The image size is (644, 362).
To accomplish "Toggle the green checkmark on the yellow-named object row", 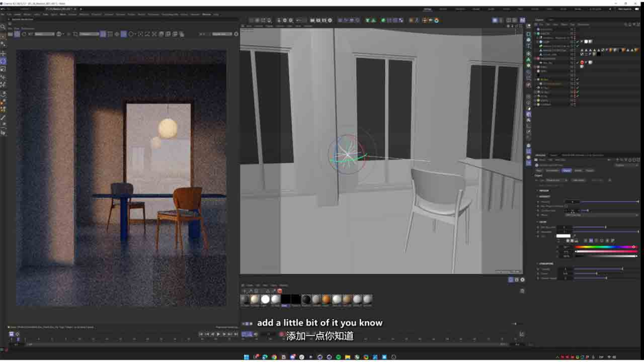I will (x=577, y=80).
